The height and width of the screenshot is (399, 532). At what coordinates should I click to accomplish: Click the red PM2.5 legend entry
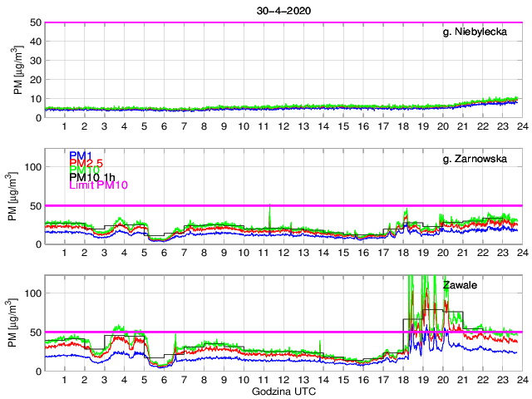pyautogui.click(x=86, y=162)
